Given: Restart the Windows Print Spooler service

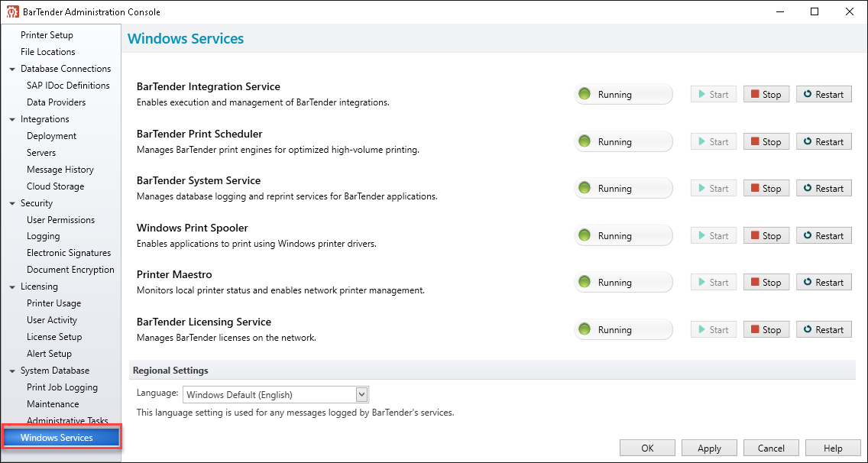Looking at the screenshot, I should [x=824, y=235].
